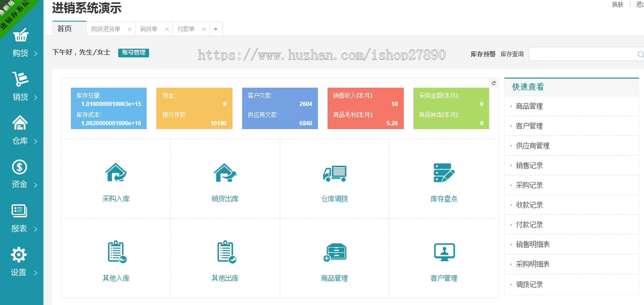Image resolution: width=644 pixels, height=305 pixels.
Task: Click the 库存查询 label
Action: pos(512,54)
